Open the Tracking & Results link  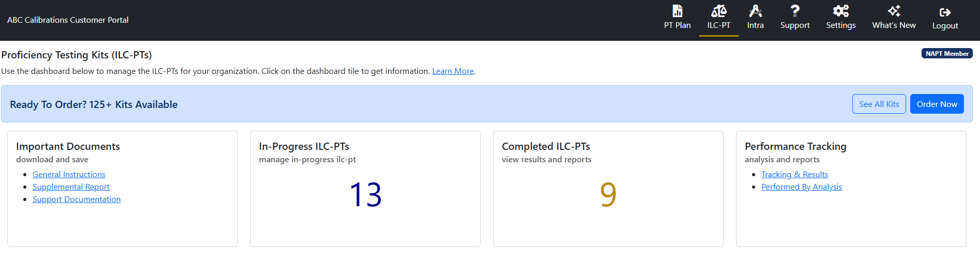(794, 175)
